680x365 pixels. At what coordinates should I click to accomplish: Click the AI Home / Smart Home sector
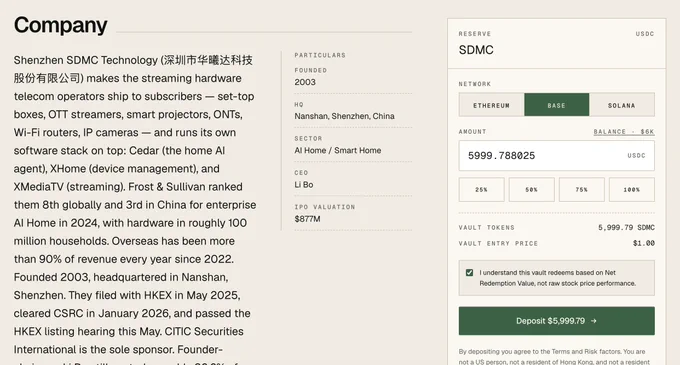(338, 150)
